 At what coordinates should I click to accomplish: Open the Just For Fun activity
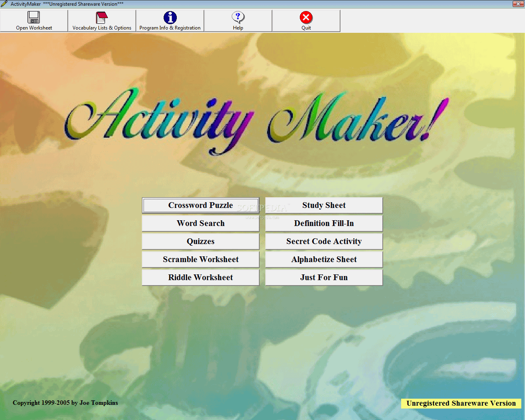(x=324, y=278)
